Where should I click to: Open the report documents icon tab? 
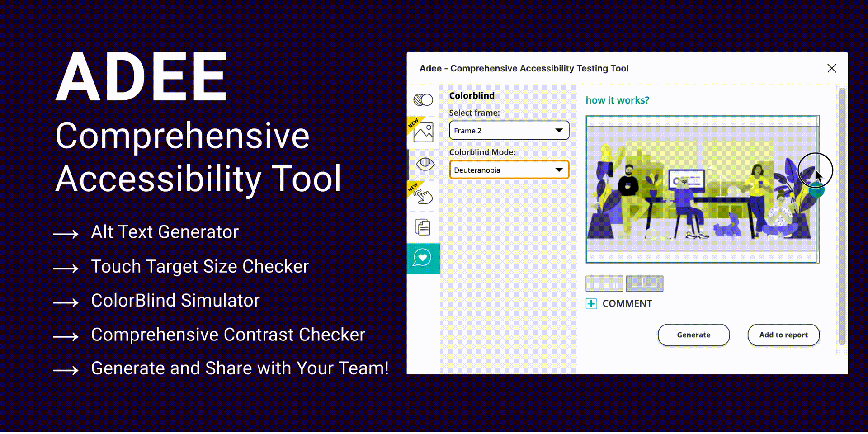423,227
